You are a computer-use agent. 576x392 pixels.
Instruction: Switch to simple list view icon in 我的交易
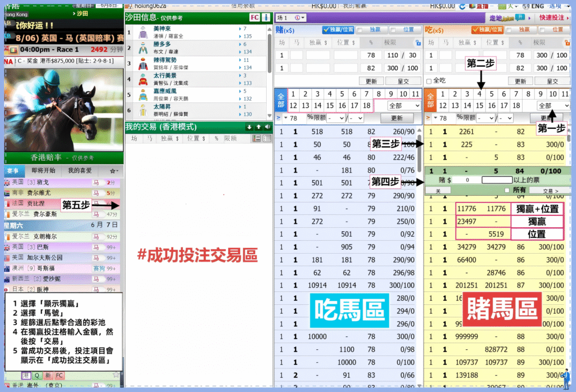pyautogui.click(x=267, y=138)
